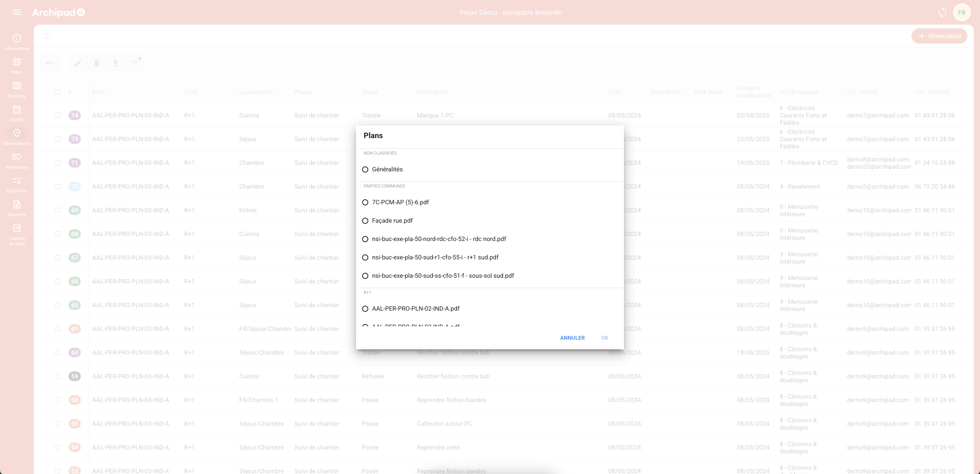This screenshot has width=980, height=474.
Task: Choose 7C-PCM-AP (5)-6.pdf radio button
Action: [365, 202]
